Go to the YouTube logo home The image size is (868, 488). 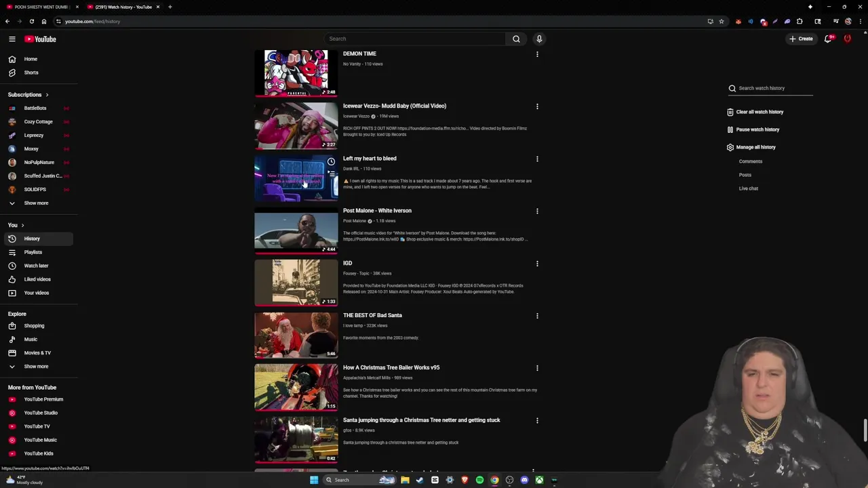click(x=40, y=39)
